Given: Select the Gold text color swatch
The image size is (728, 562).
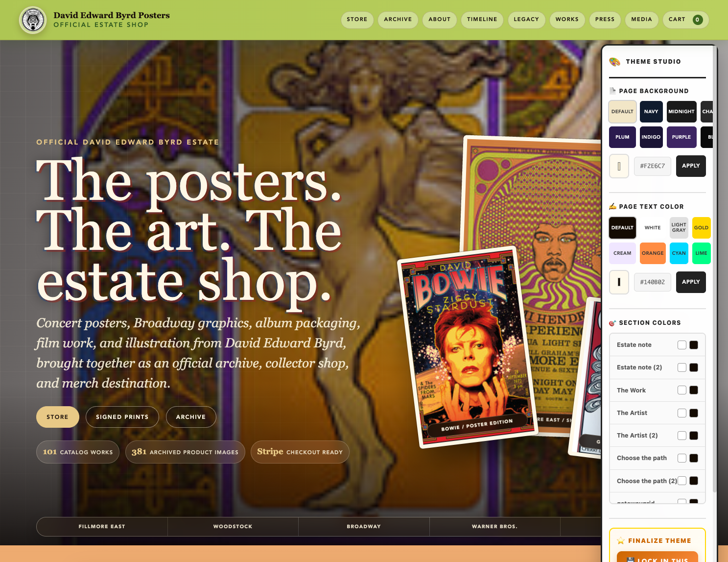Looking at the screenshot, I should click(701, 228).
